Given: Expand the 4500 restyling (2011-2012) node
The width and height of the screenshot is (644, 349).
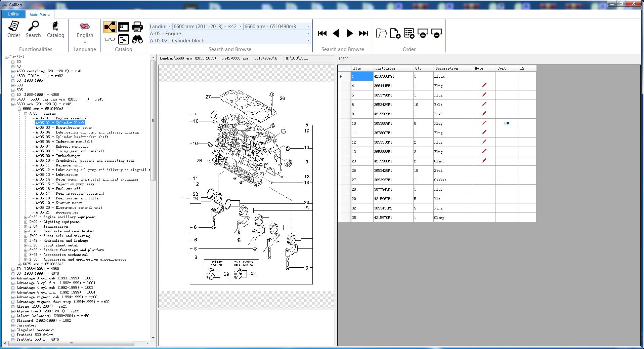Looking at the screenshot, I should pyautogui.click(x=13, y=71).
